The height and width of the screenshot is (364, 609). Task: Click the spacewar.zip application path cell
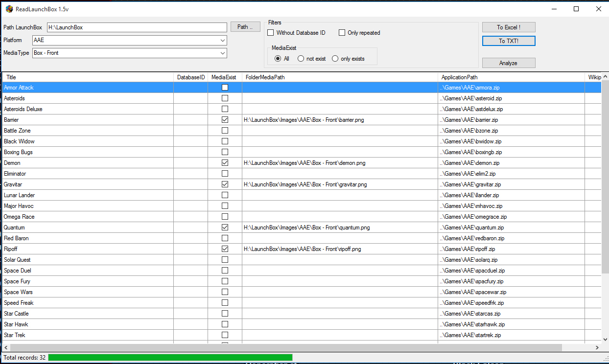[511, 292]
